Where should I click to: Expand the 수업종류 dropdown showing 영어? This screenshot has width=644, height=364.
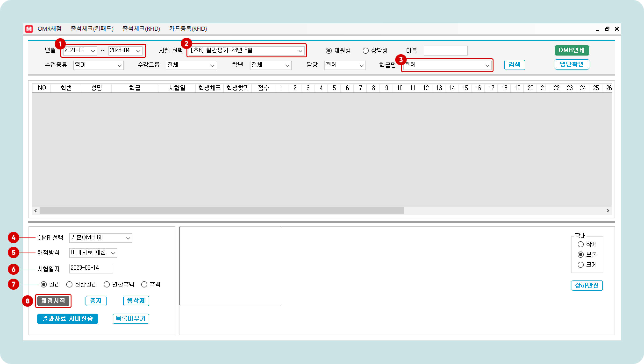119,66
